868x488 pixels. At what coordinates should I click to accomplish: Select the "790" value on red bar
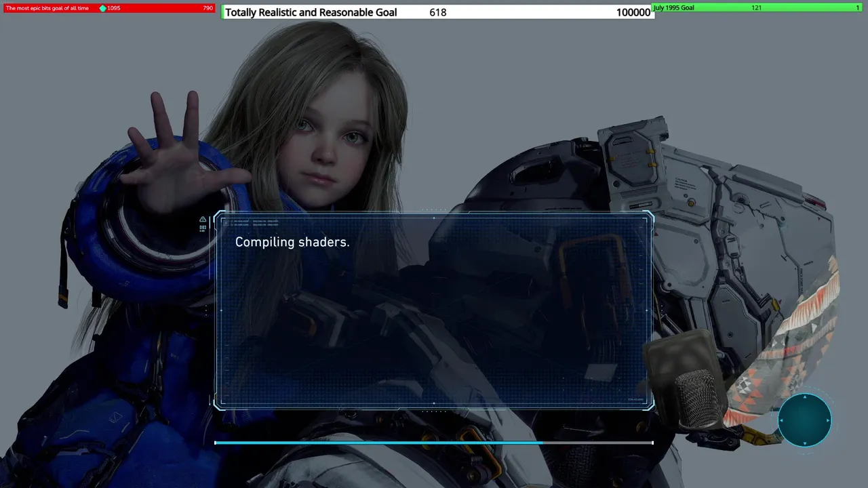pos(208,8)
